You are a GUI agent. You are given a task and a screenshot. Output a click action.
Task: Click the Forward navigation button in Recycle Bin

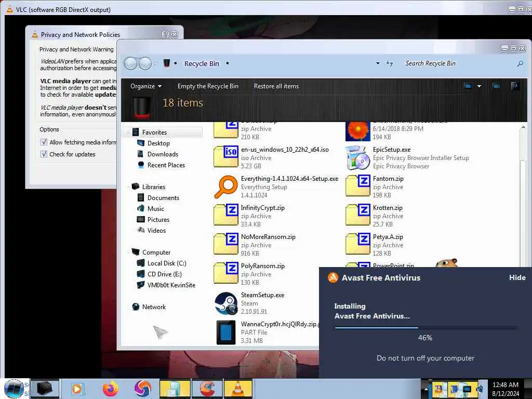tap(145, 63)
